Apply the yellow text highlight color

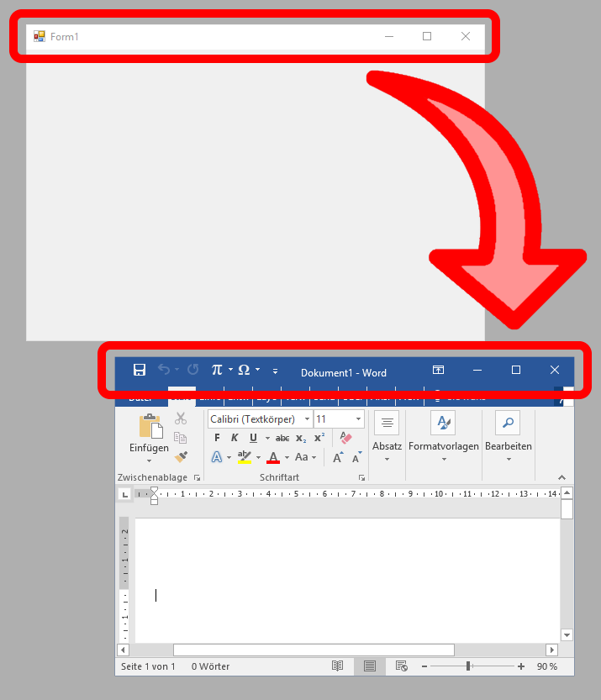coord(245,457)
